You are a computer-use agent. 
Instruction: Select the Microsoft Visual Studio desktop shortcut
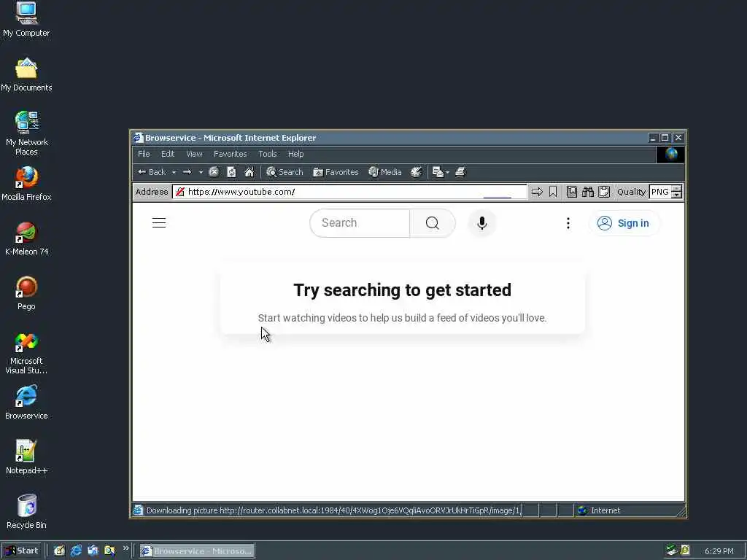pos(26,354)
